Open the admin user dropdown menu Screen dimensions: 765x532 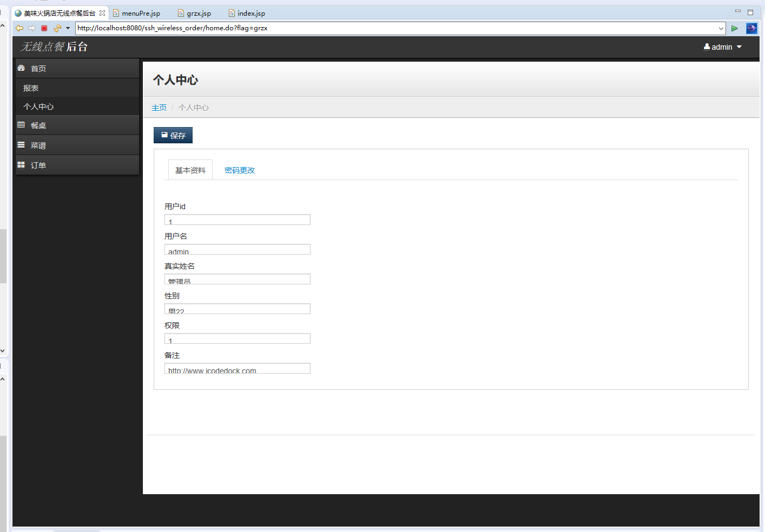coord(723,47)
